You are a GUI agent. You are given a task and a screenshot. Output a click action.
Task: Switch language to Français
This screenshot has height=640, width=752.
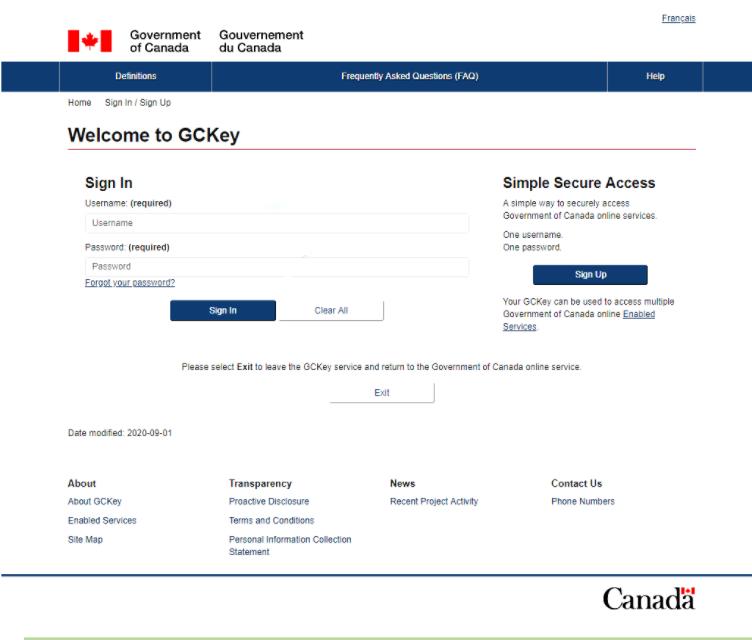678,18
